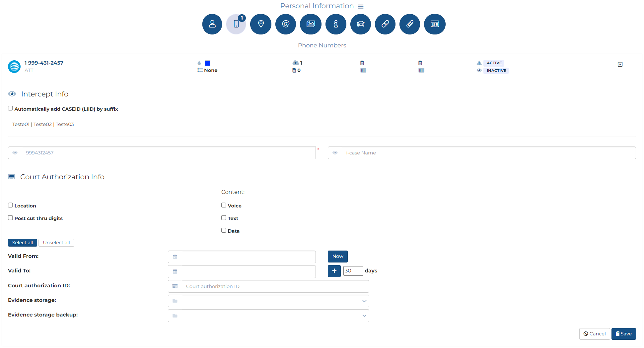Screen dimensions: 644x348
Task: Click the vehicle car icon
Action: click(x=361, y=24)
